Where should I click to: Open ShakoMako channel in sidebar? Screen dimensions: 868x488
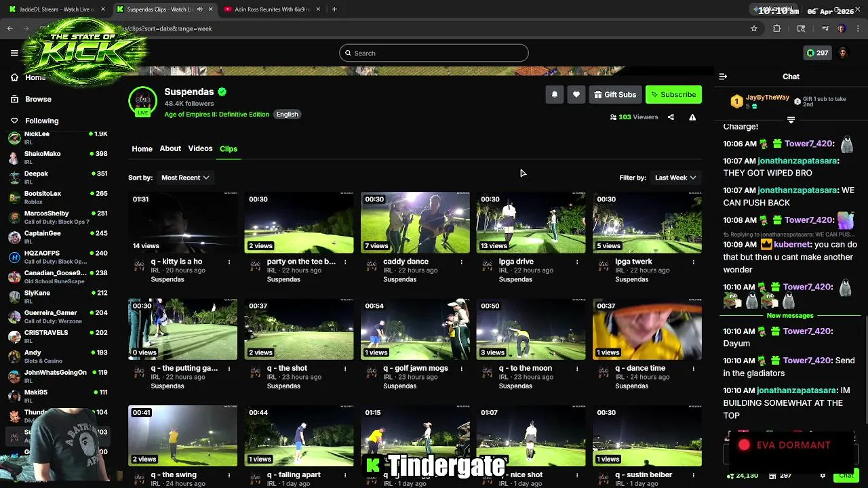pyautogui.click(x=58, y=157)
